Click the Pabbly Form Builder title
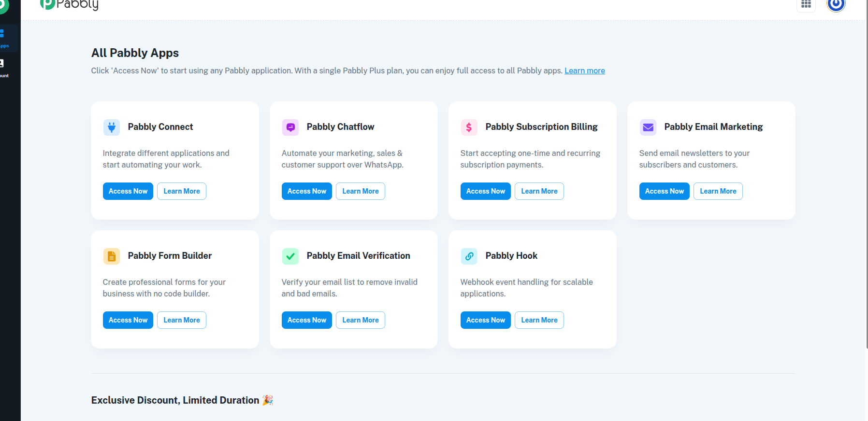The image size is (868, 421). tap(170, 256)
